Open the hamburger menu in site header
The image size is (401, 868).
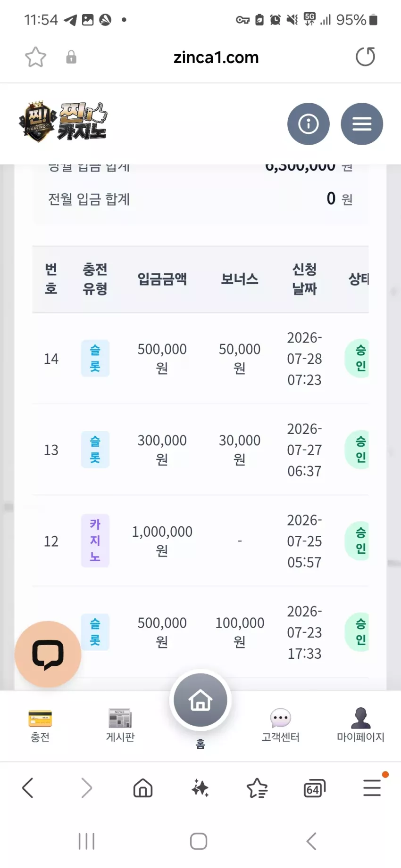(x=362, y=124)
